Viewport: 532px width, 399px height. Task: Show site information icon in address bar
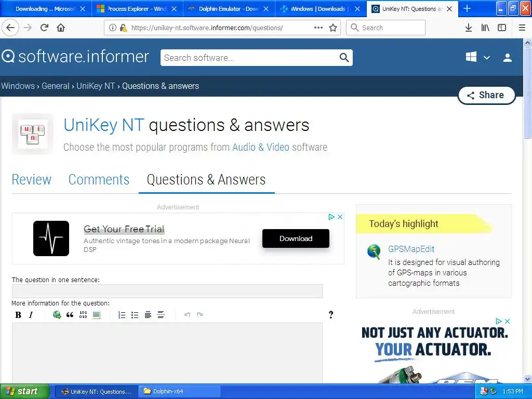click(x=112, y=28)
